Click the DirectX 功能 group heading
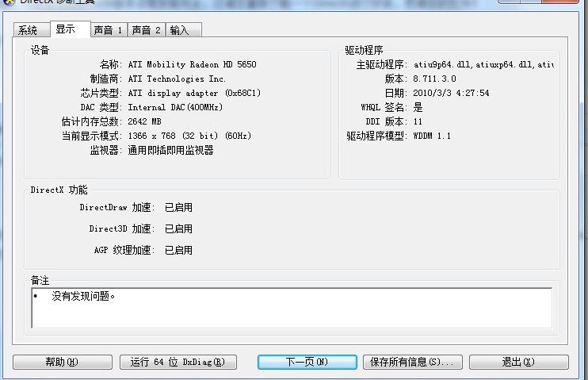The width and height of the screenshot is (588, 380). (x=59, y=190)
